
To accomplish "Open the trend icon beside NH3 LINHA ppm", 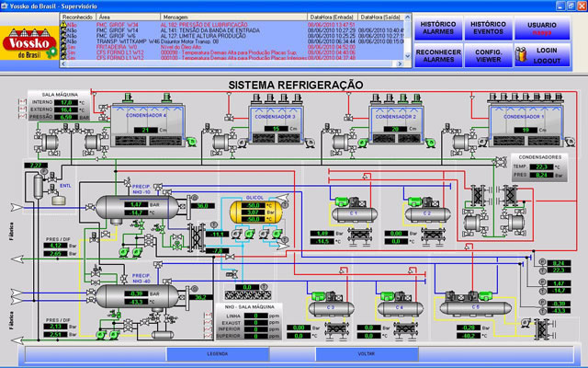I will (209, 316).
